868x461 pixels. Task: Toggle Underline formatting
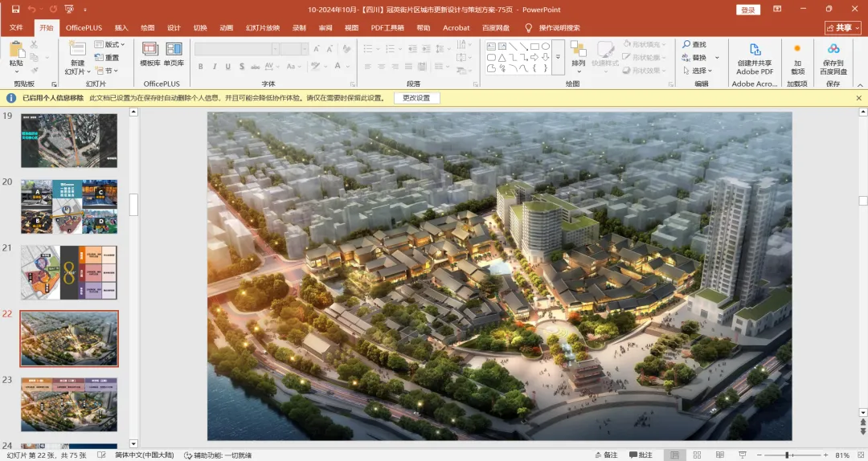coord(227,67)
